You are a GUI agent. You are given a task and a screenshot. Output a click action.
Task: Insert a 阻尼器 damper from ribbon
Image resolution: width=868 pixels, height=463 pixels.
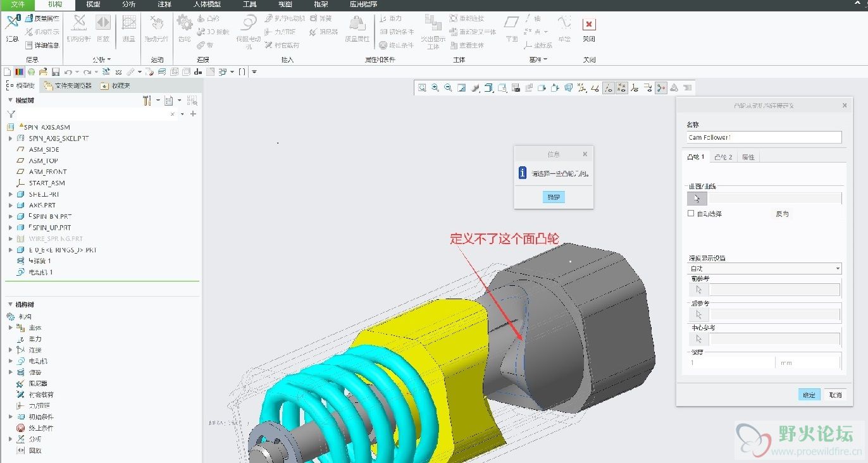pyautogui.click(x=323, y=32)
